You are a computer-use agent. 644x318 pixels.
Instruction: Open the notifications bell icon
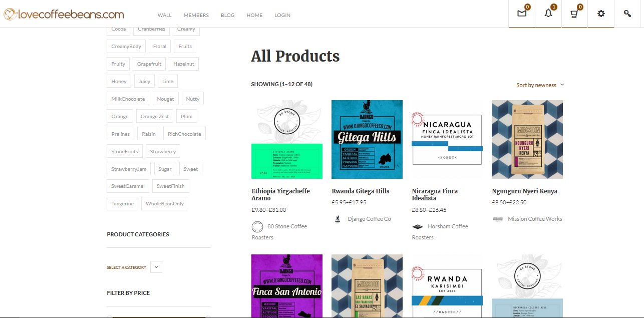click(x=548, y=14)
